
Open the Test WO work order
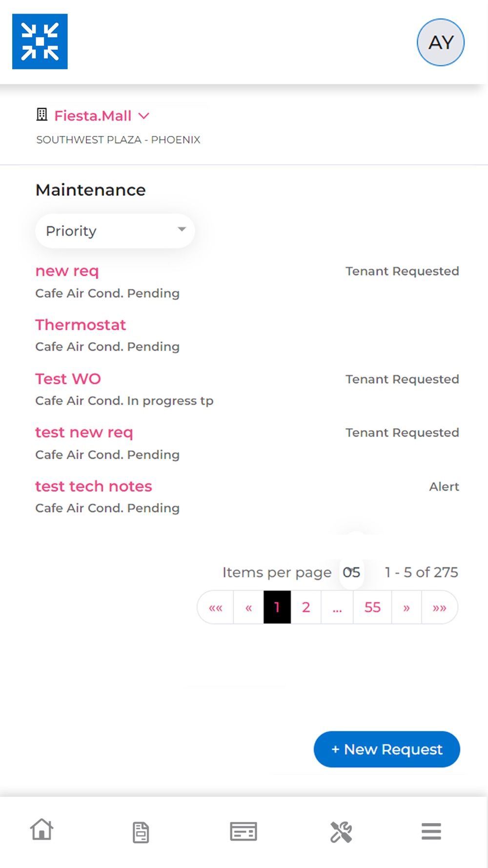click(68, 379)
